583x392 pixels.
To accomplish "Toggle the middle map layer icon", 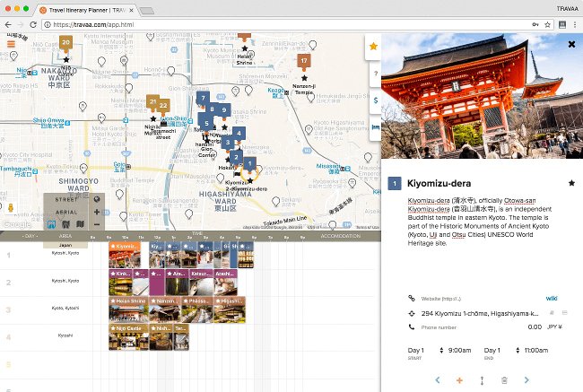I will [65, 224].
